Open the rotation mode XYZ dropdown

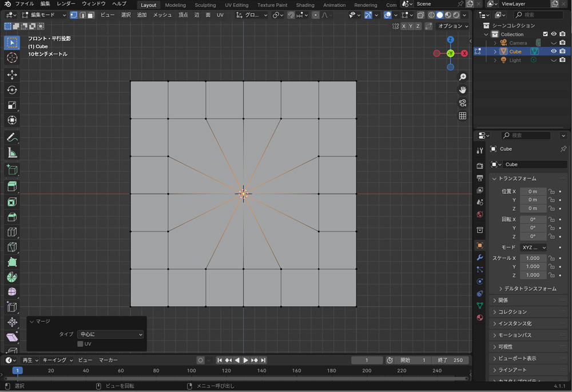coord(533,247)
